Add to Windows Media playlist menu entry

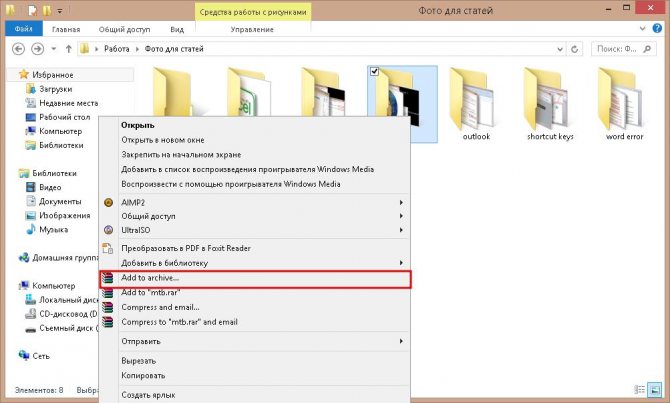(x=247, y=169)
